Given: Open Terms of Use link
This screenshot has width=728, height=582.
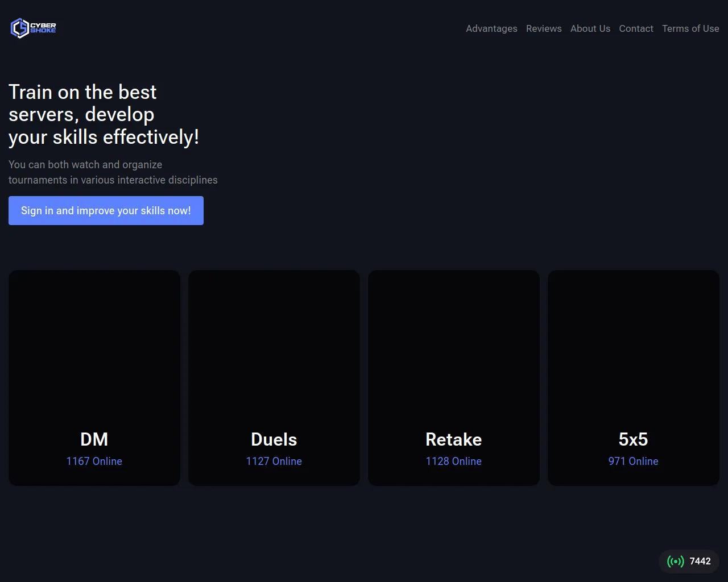Looking at the screenshot, I should (690, 28).
